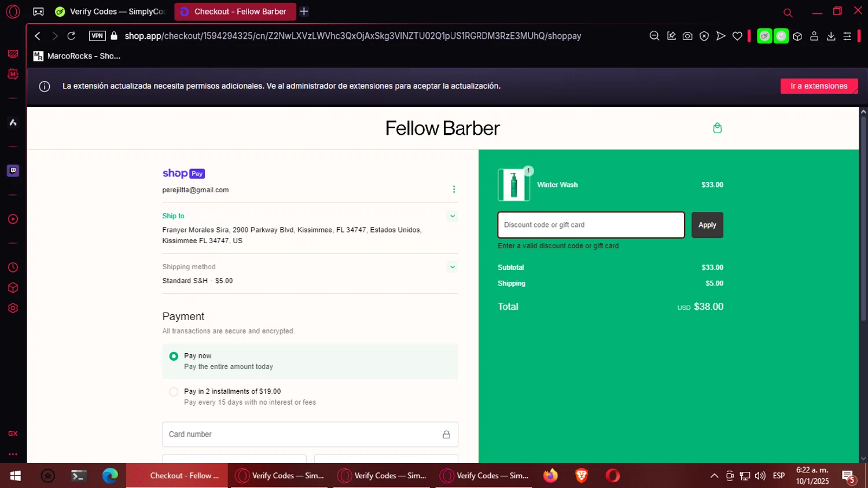868x488 pixels.
Task: Open the terminal app in the taskbar
Action: point(79,476)
